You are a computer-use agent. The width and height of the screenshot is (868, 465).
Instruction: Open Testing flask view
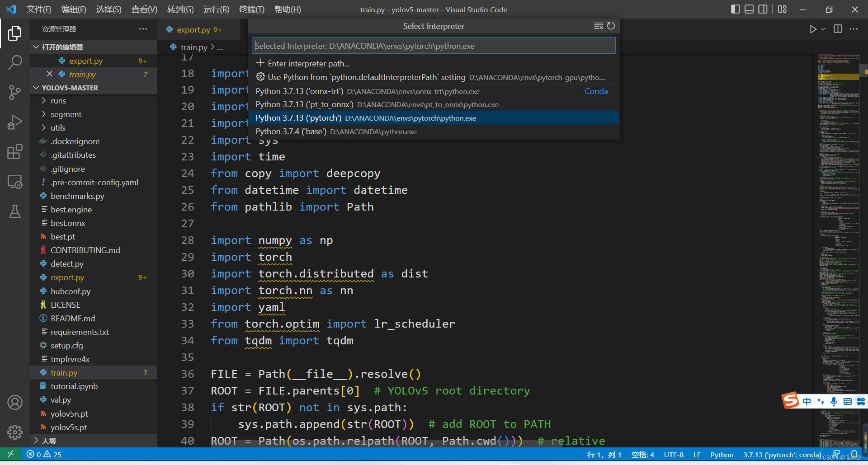coord(14,211)
